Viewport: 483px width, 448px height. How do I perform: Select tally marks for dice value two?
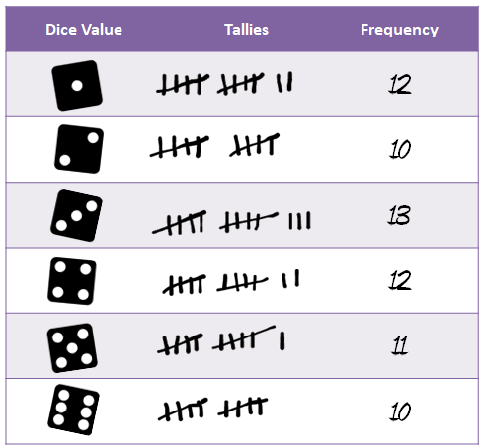point(214,145)
